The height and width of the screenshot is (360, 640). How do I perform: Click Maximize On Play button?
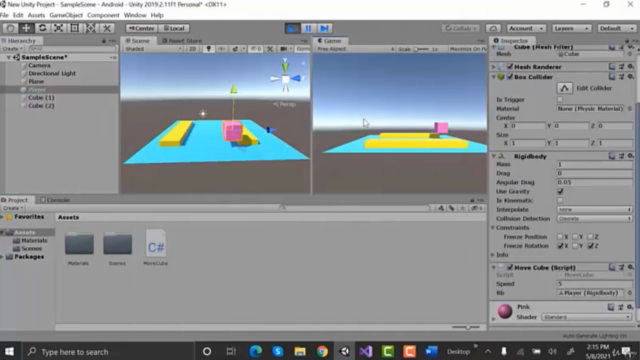tap(468, 49)
